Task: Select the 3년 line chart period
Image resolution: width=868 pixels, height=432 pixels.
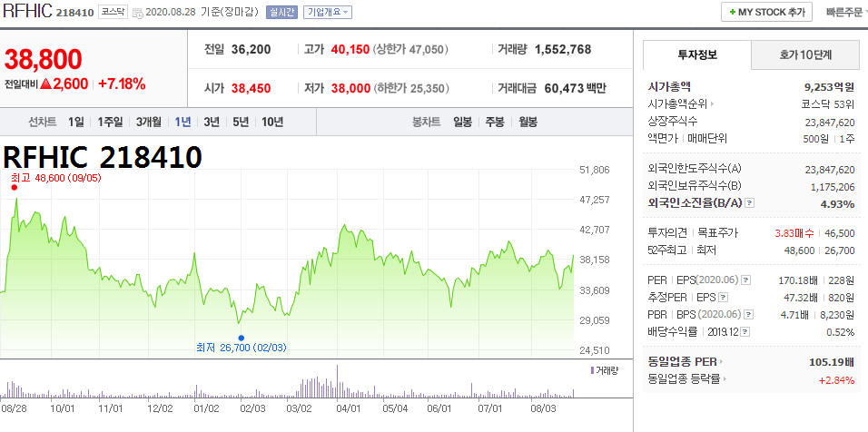Action: click(x=212, y=123)
